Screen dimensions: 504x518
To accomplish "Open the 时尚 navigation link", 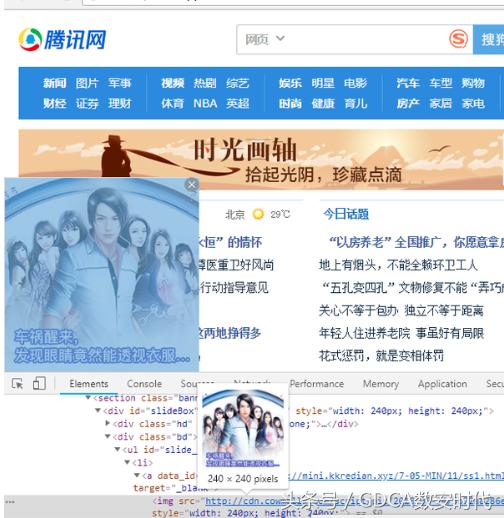I will [290, 104].
